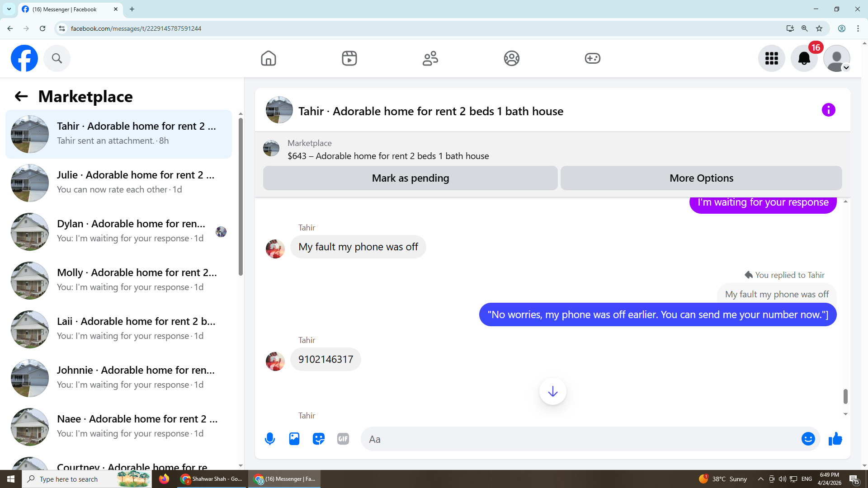Open Julie conversation in the list
Screen dimensions: 868x488
point(118,183)
